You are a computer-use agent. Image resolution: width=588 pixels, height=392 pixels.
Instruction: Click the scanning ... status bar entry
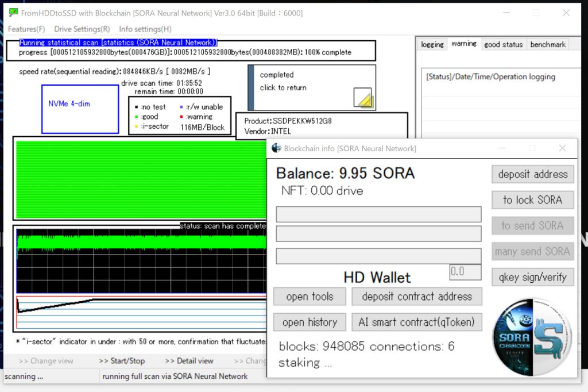point(24,376)
